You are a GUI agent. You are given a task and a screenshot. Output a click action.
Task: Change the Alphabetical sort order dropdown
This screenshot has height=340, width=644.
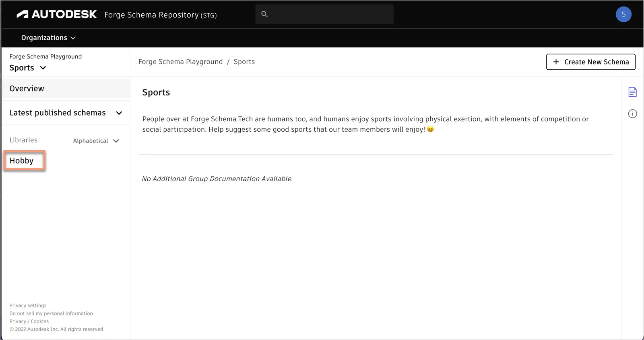tap(96, 141)
